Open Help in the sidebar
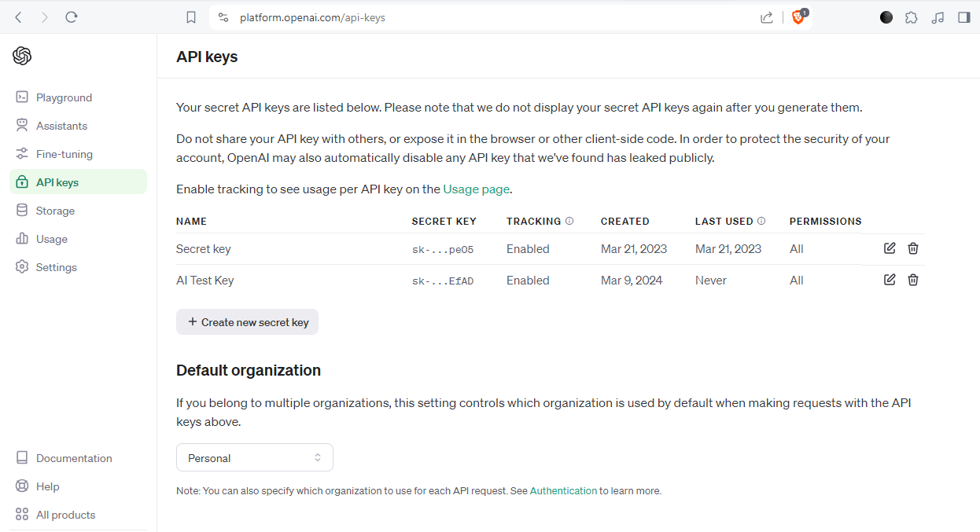 (x=78, y=486)
